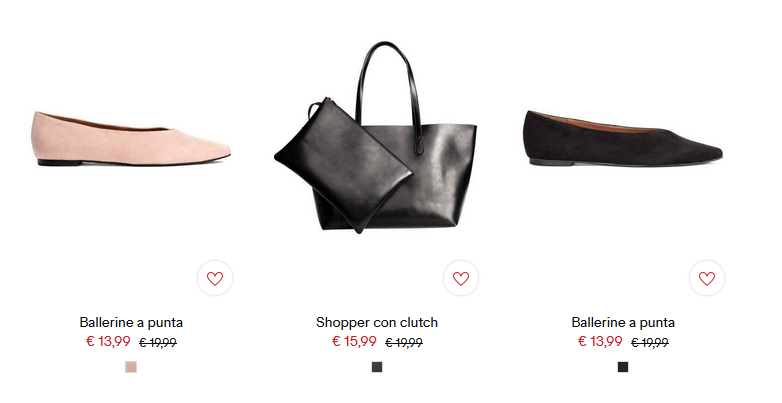Image resolution: width=782 pixels, height=403 pixels.
Task: Add Shopper con clutch to favorites via heart
Action: 461,278
